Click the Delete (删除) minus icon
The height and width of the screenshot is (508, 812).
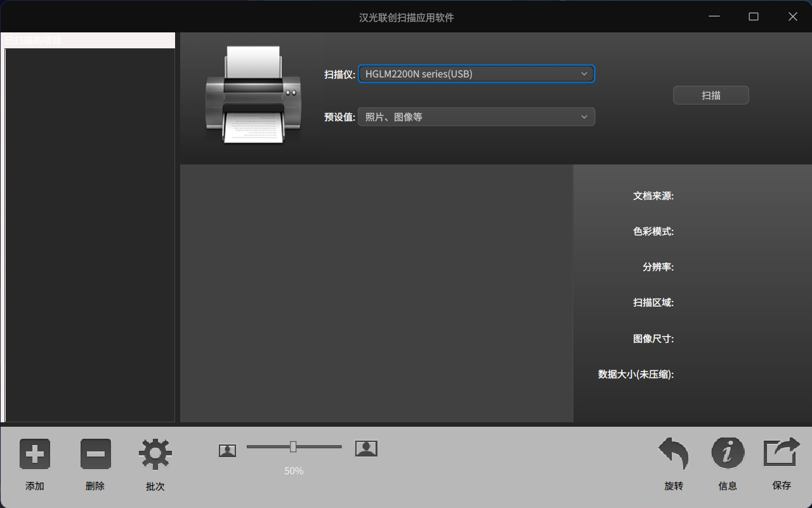95,454
